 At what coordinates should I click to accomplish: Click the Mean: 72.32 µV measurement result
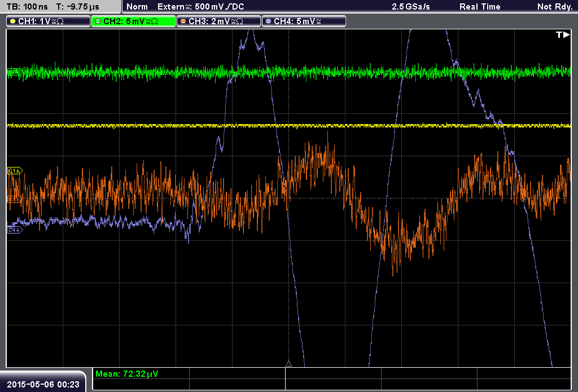click(x=127, y=374)
